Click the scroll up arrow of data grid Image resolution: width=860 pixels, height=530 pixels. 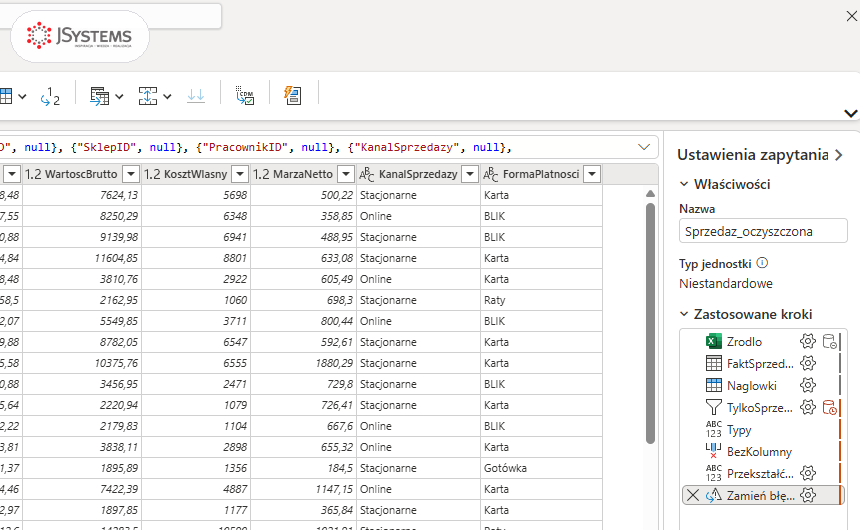(650, 194)
